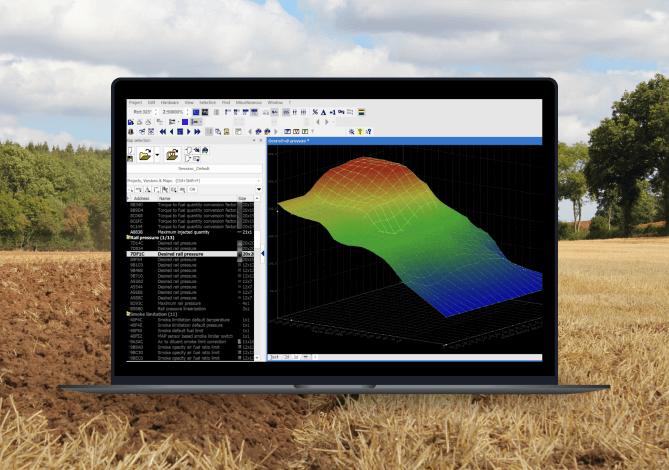The width and height of the screenshot is (669, 470).
Task: Switch to the Text view tab
Action: point(274,356)
